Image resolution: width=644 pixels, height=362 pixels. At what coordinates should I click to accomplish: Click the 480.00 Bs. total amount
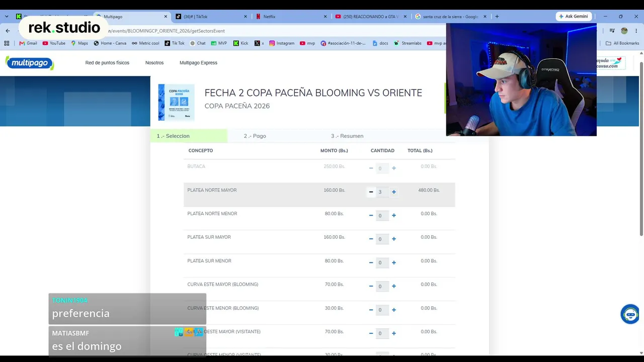point(429,190)
